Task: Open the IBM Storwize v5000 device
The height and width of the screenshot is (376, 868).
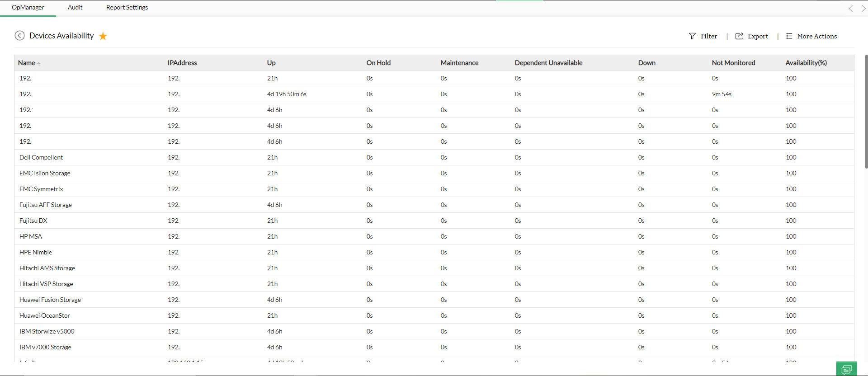Action: point(47,331)
